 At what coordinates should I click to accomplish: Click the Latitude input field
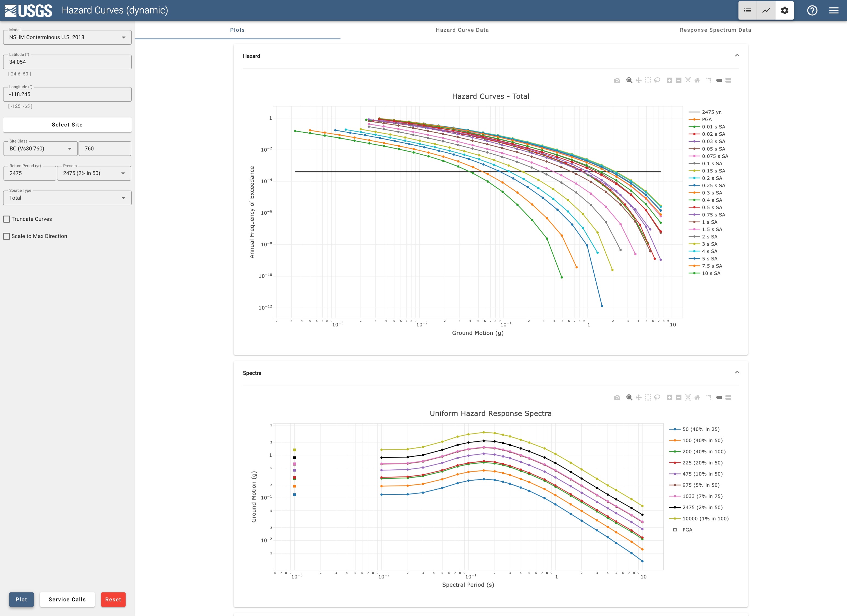pos(67,62)
